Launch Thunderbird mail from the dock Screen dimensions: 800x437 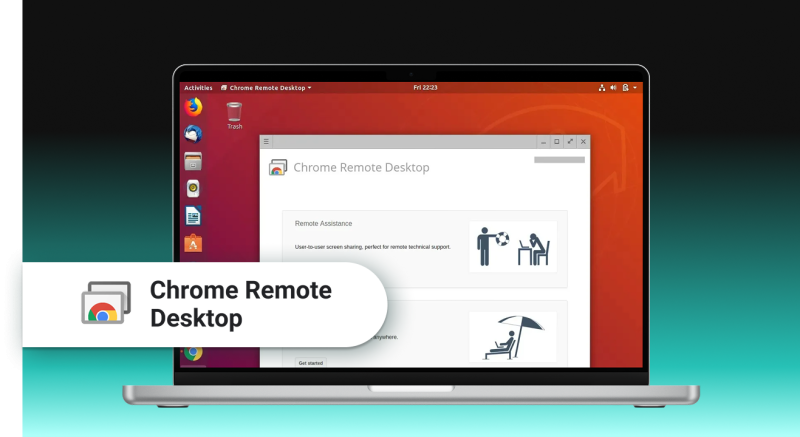pos(193,134)
